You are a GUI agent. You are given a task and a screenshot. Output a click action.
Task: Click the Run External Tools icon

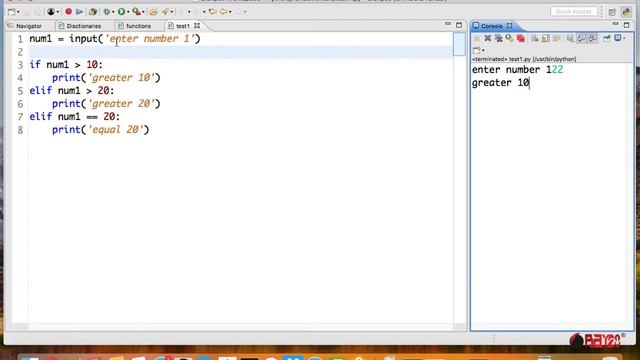[x=136, y=12]
